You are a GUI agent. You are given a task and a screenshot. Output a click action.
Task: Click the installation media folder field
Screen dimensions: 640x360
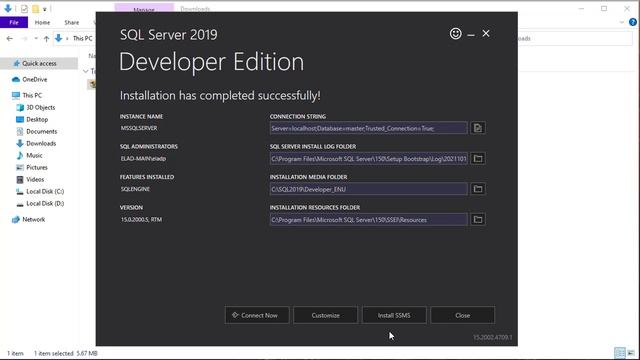coord(369,189)
